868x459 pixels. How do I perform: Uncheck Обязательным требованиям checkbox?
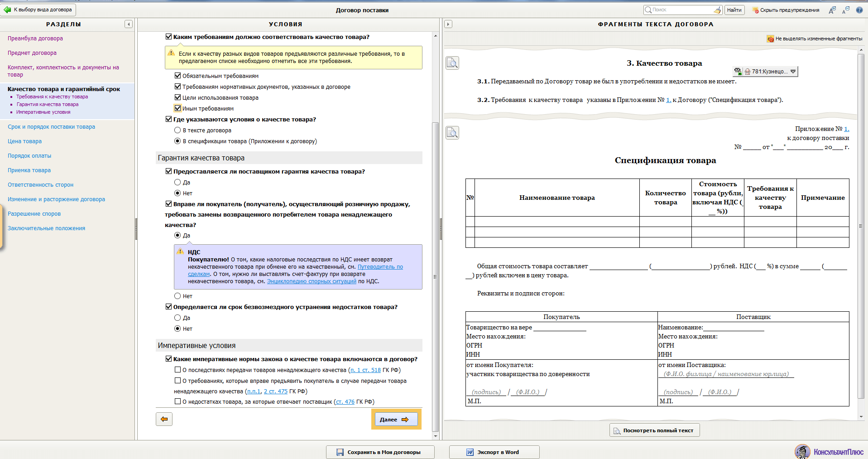[178, 76]
